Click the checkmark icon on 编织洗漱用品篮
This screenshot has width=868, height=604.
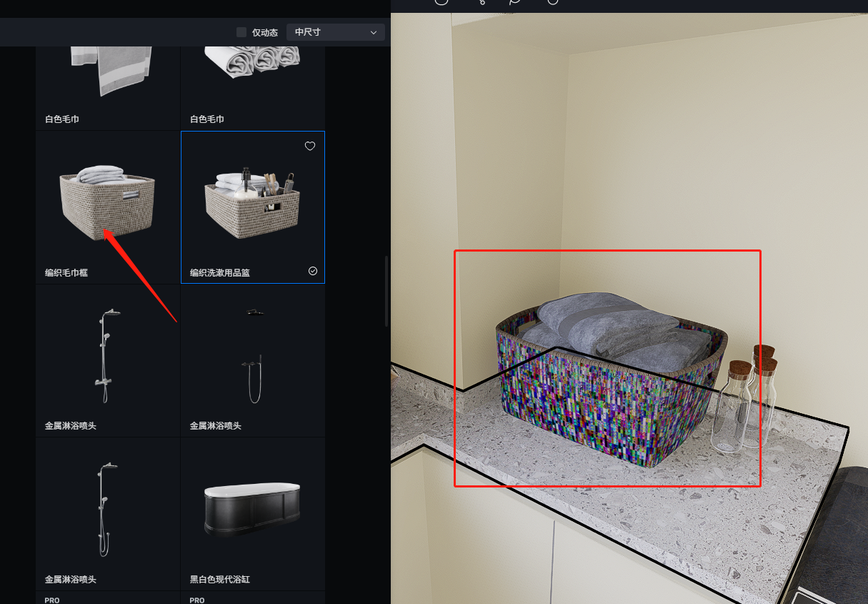tap(312, 271)
